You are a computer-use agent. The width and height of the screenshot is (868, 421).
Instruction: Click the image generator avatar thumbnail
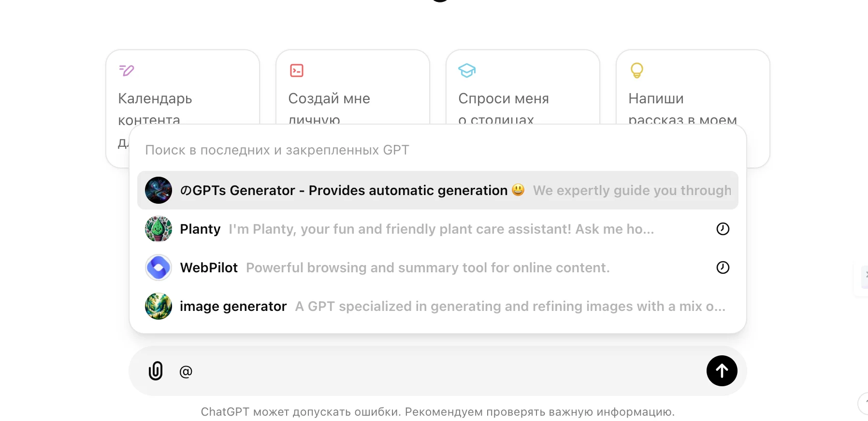click(159, 306)
